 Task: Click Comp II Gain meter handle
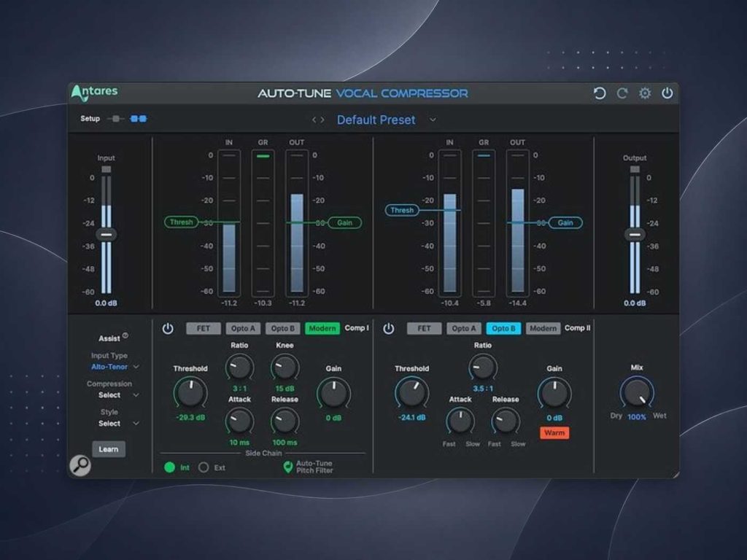click(565, 222)
